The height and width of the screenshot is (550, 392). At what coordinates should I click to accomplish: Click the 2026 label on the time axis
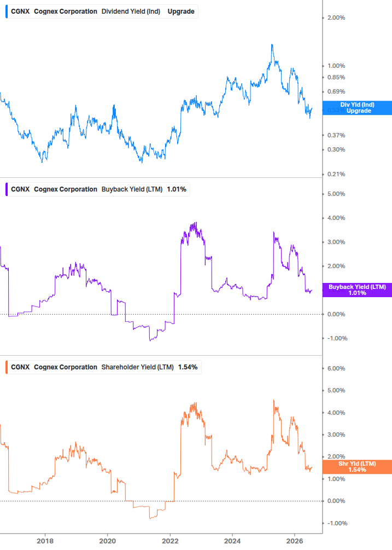(295, 541)
